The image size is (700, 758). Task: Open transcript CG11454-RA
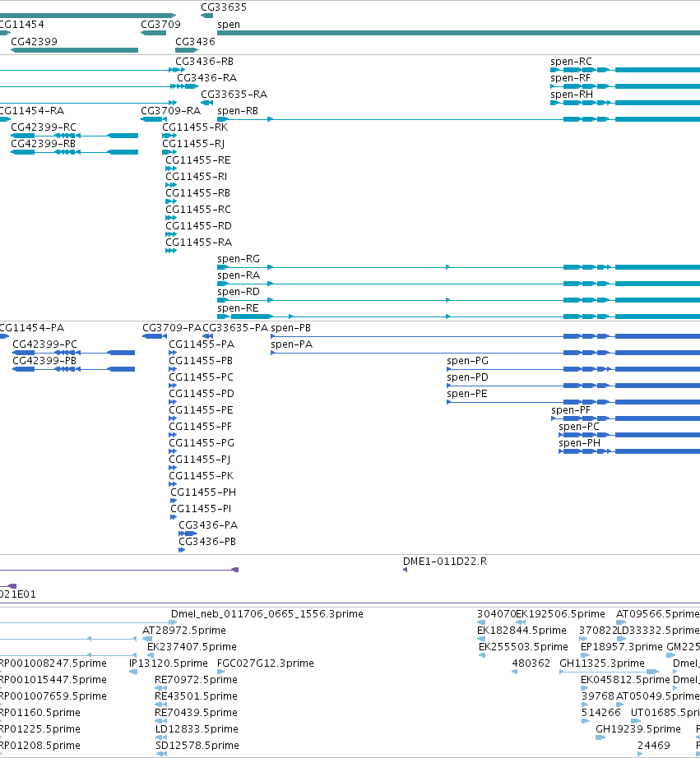[32, 111]
